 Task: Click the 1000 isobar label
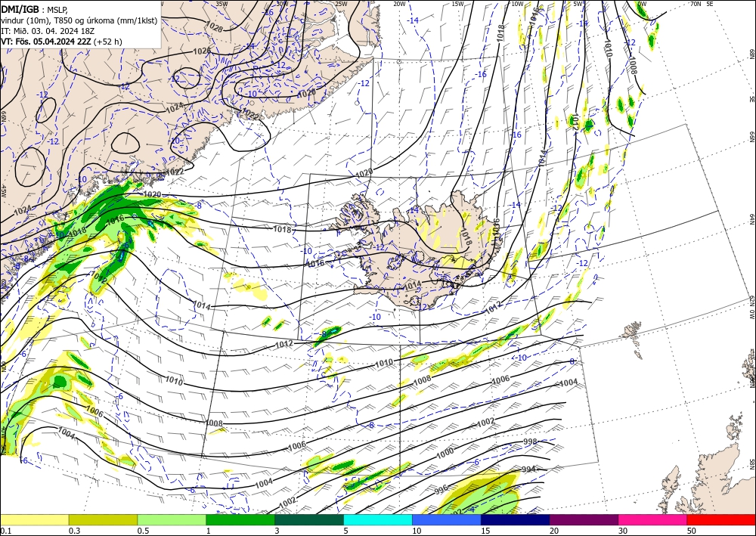(x=445, y=454)
